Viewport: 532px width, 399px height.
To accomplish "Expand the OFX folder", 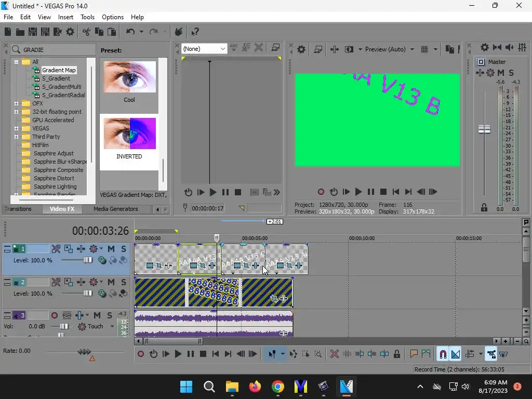I will click(16, 103).
